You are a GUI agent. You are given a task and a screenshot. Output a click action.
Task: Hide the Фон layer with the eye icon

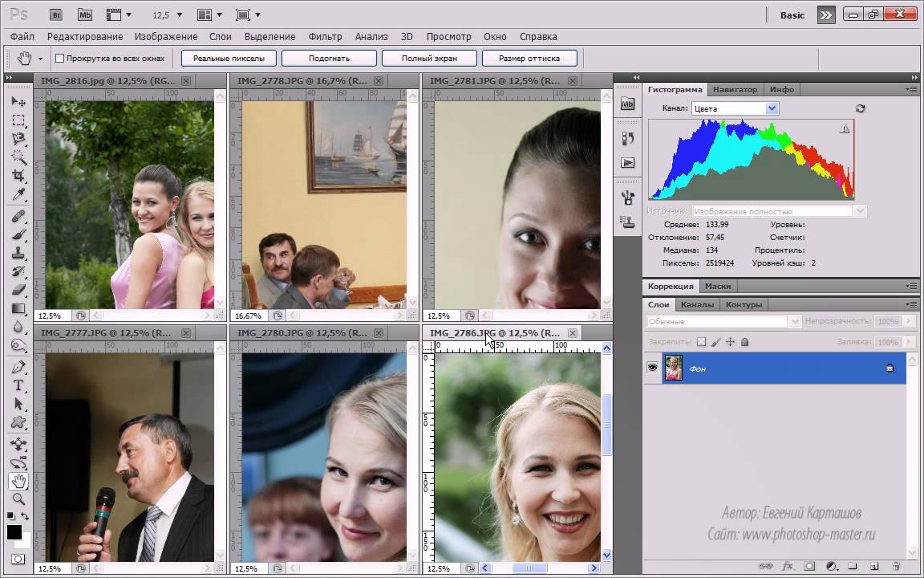pyautogui.click(x=653, y=368)
